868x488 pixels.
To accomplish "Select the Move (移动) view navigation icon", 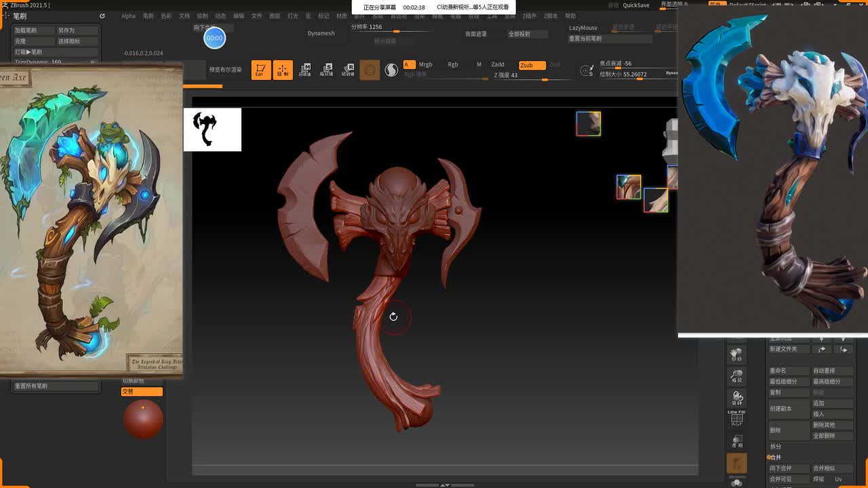I will [736, 354].
